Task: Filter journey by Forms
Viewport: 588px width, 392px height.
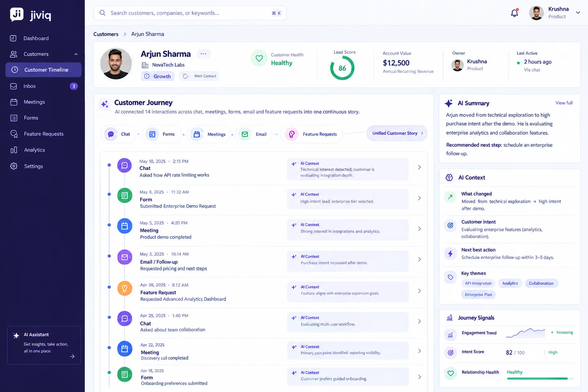Action: point(163,134)
